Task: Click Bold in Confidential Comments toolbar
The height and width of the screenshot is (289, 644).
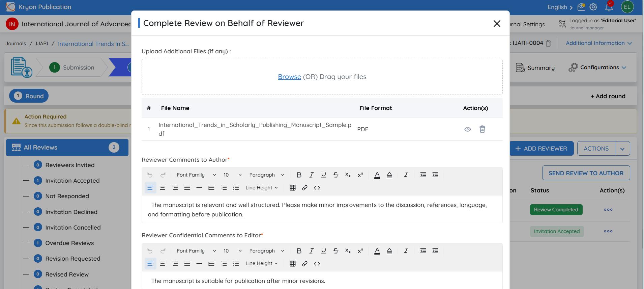Action: [x=299, y=251]
